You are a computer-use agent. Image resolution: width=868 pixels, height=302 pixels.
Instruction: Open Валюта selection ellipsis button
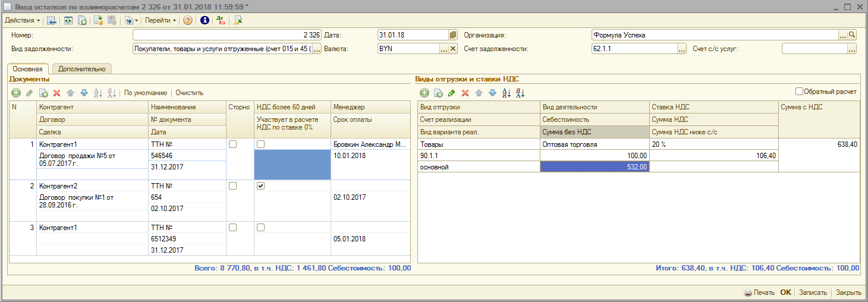tap(444, 49)
